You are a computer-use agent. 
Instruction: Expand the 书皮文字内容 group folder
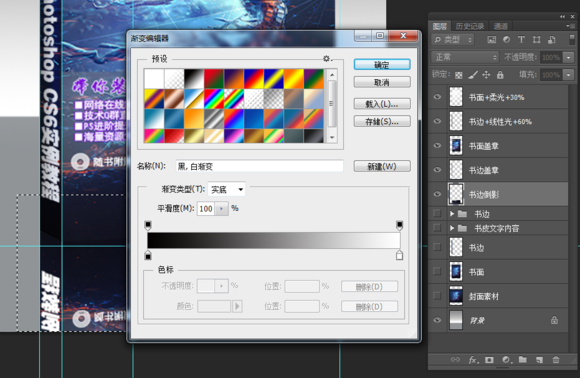point(452,228)
